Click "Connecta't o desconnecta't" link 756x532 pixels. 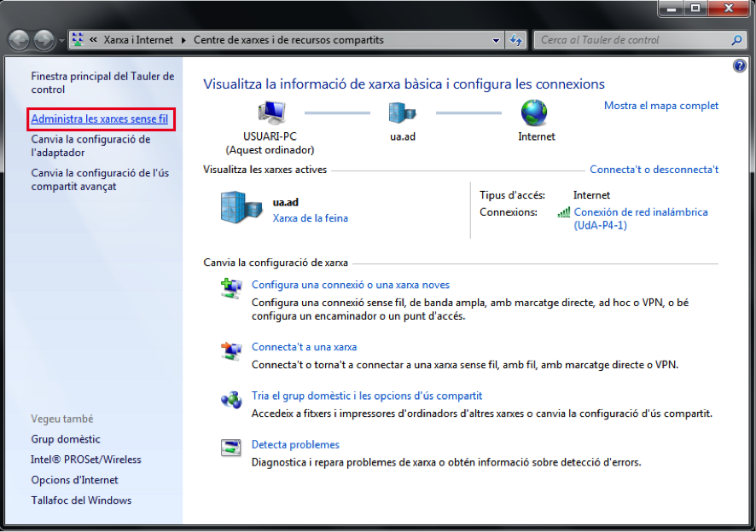tap(654, 170)
